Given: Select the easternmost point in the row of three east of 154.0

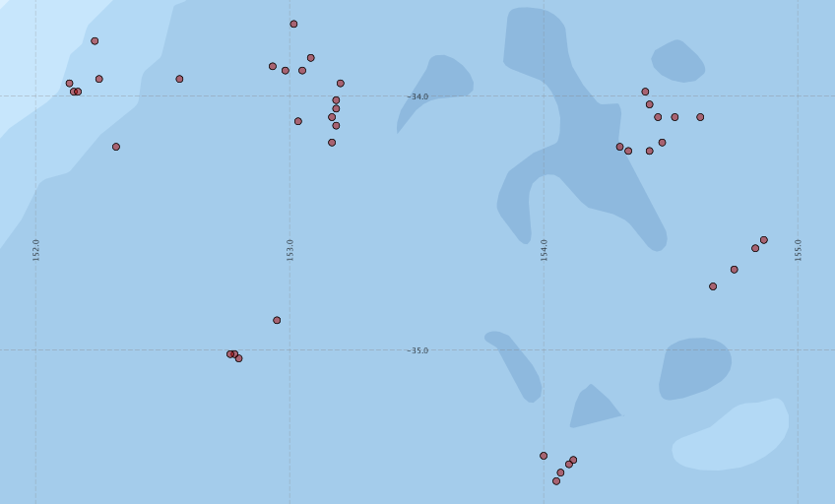Looking at the screenshot, I should [700, 117].
